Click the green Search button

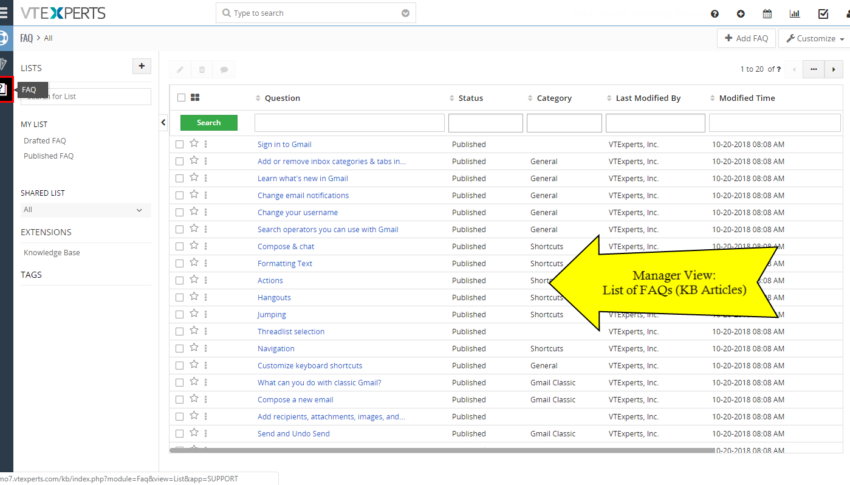[x=209, y=122]
